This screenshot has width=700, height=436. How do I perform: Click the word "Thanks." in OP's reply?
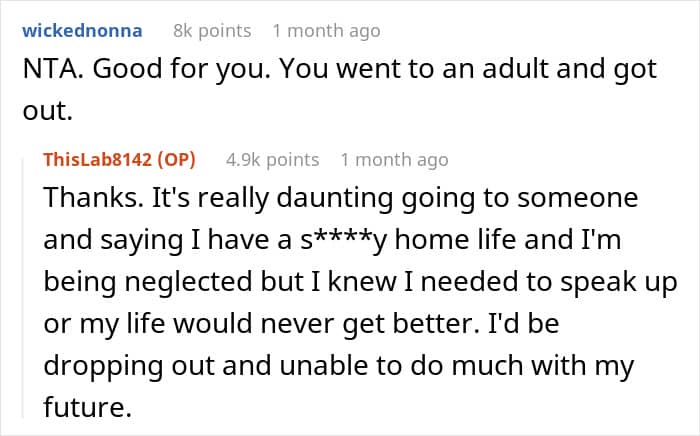click(93, 197)
